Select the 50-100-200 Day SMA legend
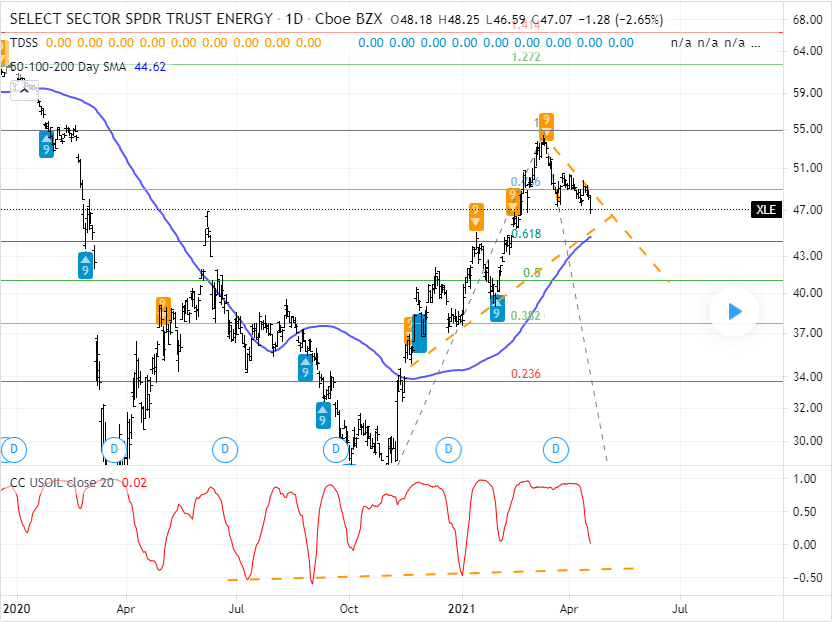 [79, 66]
